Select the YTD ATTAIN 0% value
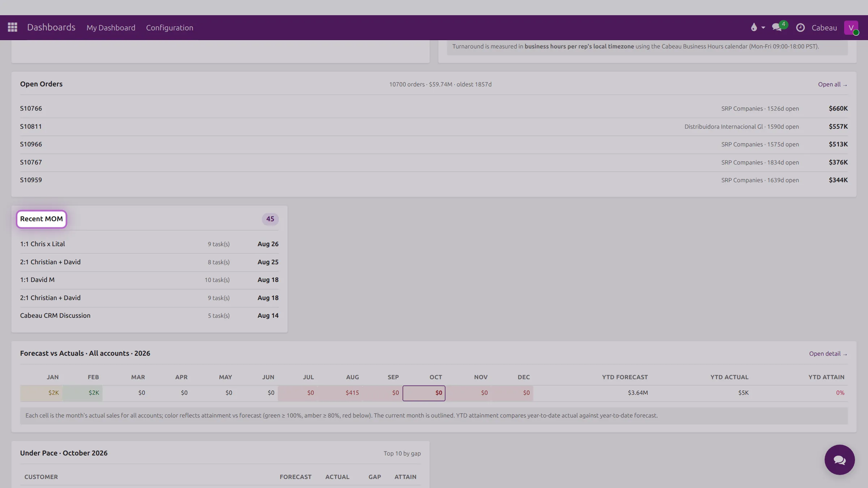This screenshot has width=868, height=488. (x=840, y=393)
